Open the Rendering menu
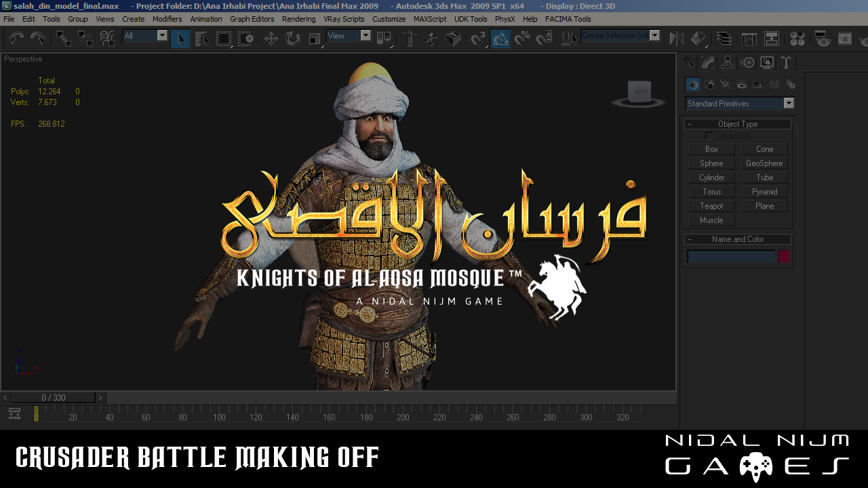 pos(298,19)
